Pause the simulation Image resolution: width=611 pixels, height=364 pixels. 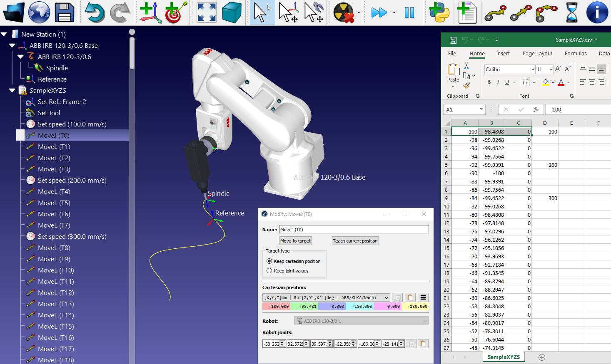[x=409, y=12]
